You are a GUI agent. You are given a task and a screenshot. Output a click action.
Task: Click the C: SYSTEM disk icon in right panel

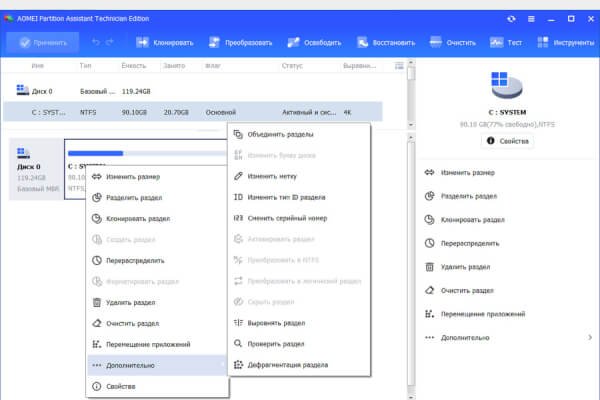[507, 85]
